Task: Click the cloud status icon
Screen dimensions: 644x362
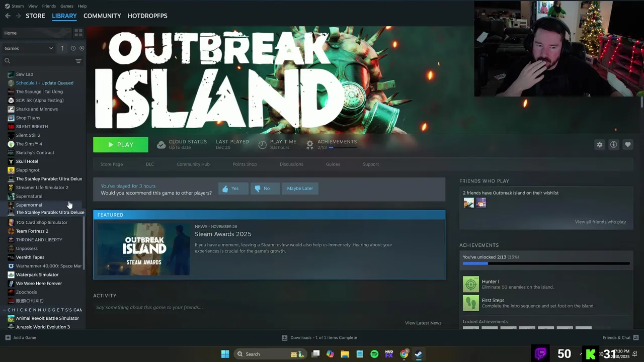Action: pos(161,145)
